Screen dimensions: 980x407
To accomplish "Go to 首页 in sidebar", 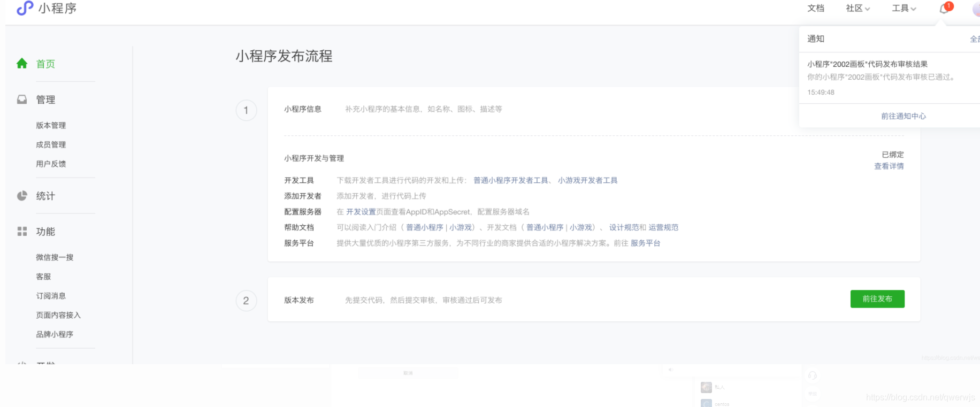I will point(45,64).
